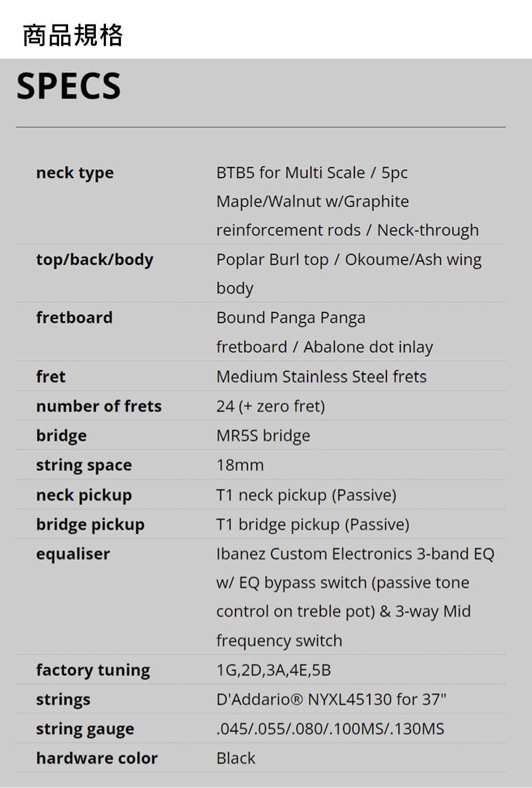The width and height of the screenshot is (532, 788).
Task: Click Medium Stainless Steel frets text
Action: coord(321,377)
